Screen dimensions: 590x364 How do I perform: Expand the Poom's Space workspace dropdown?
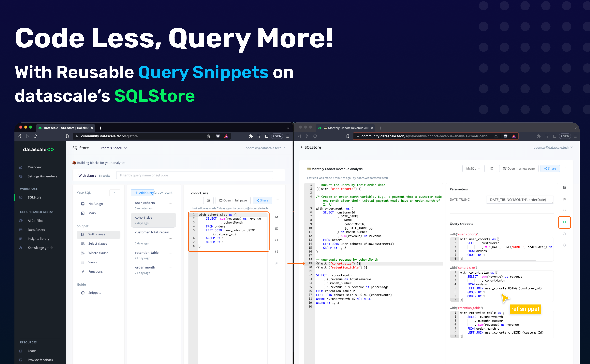click(x=114, y=148)
